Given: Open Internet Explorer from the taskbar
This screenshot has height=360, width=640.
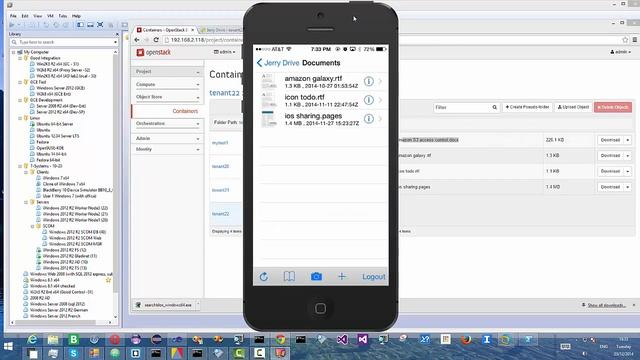Looking at the screenshot, I should [32, 340].
